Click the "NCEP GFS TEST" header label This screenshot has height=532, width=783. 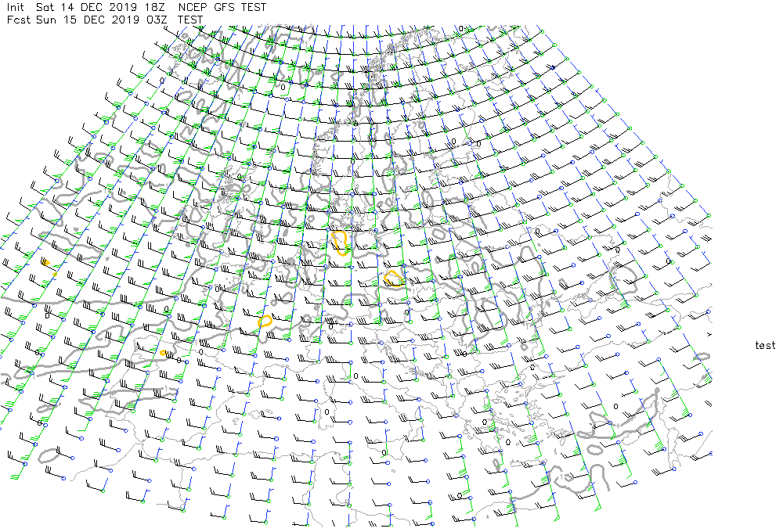[x=222, y=8]
